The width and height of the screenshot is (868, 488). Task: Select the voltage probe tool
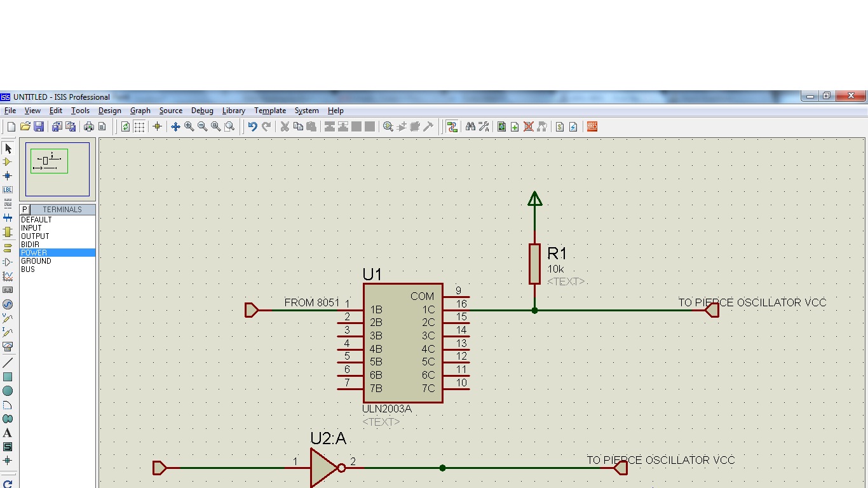[8, 318]
